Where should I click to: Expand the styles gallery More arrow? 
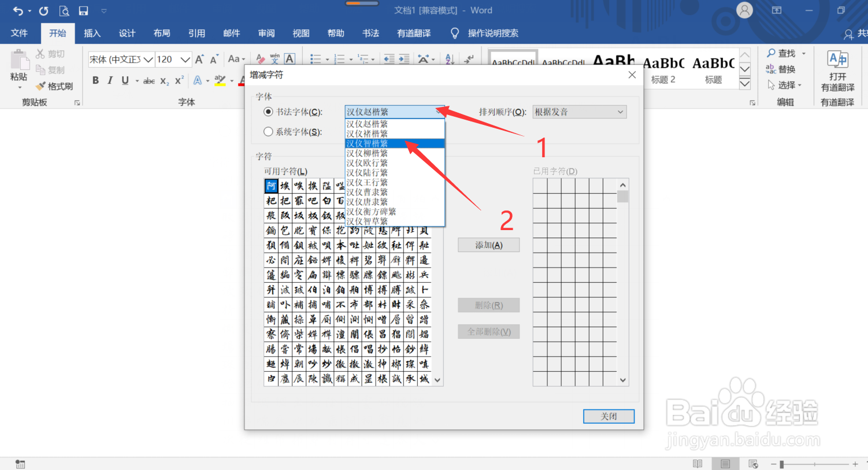coord(745,83)
